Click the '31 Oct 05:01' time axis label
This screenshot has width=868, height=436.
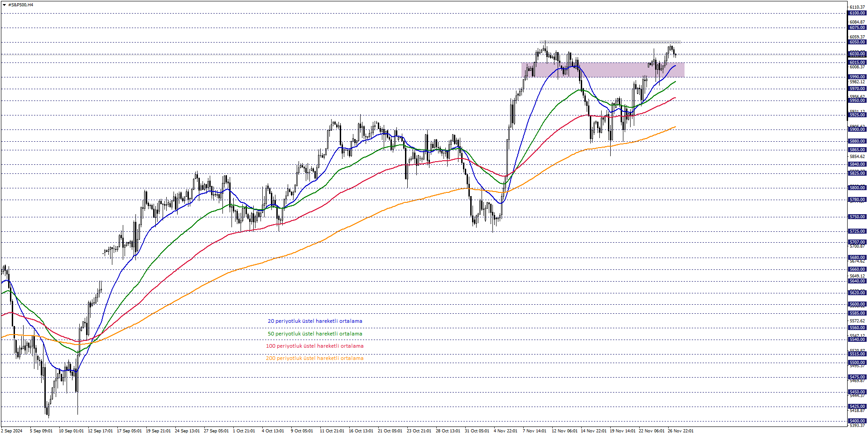477,431
